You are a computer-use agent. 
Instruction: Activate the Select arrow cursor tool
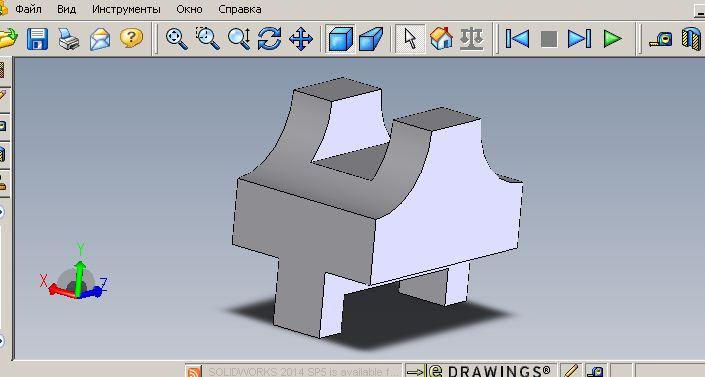click(x=410, y=39)
